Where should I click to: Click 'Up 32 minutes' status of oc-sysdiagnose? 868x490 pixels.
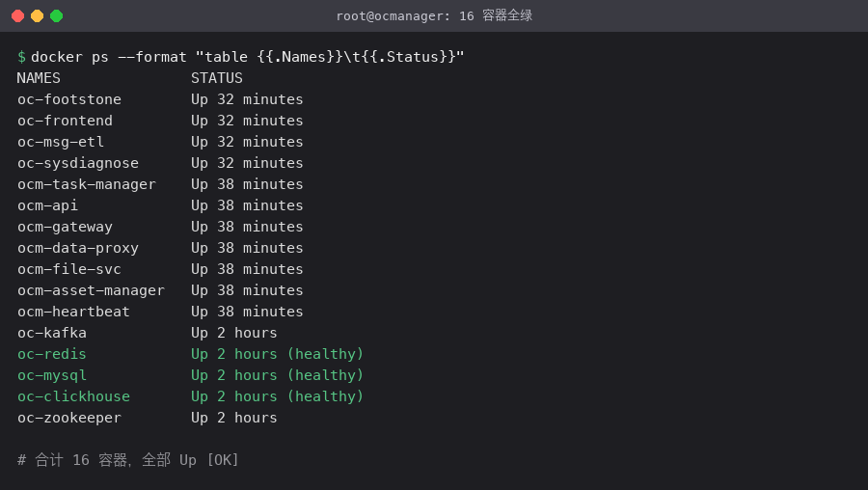[x=248, y=163]
